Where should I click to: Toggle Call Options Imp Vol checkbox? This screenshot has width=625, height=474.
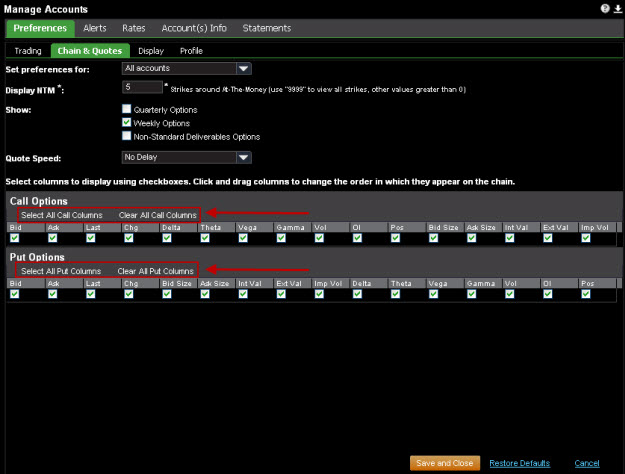586,238
